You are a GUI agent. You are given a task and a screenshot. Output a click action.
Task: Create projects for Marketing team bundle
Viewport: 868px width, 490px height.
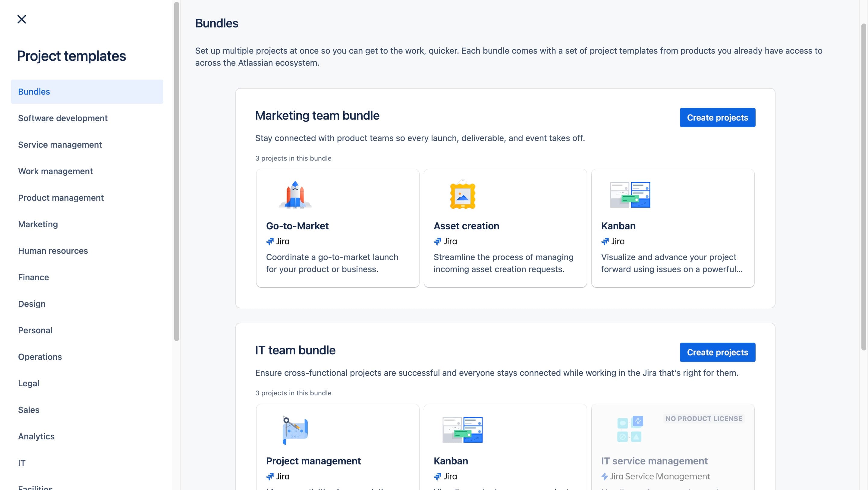717,117
